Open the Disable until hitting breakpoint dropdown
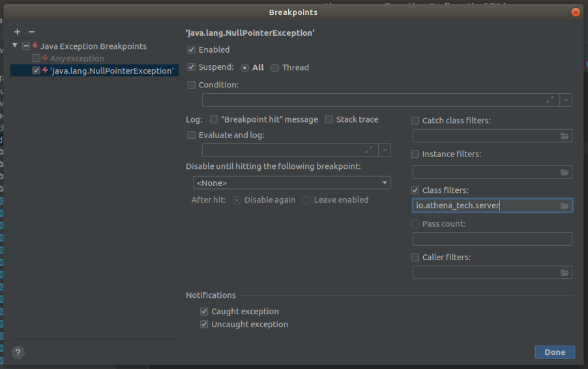This screenshot has width=588, height=369. tap(292, 183)
